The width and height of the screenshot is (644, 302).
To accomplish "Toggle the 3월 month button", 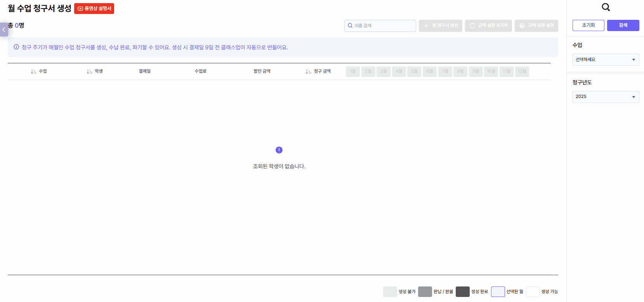I will pos(384,72).
